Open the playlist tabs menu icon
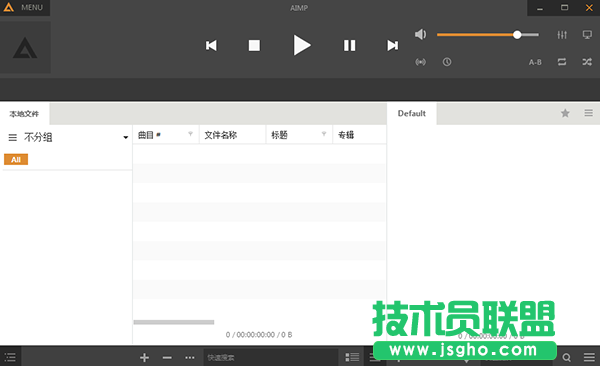The width and height of the screenshot is (600, 366). [589, 113]
